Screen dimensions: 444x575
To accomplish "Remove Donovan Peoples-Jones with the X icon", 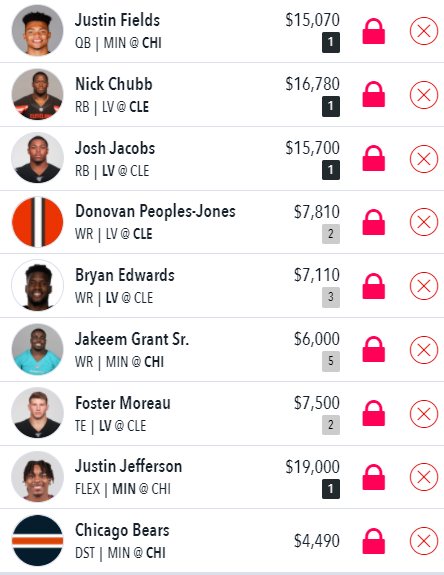I will click(423, 222).
